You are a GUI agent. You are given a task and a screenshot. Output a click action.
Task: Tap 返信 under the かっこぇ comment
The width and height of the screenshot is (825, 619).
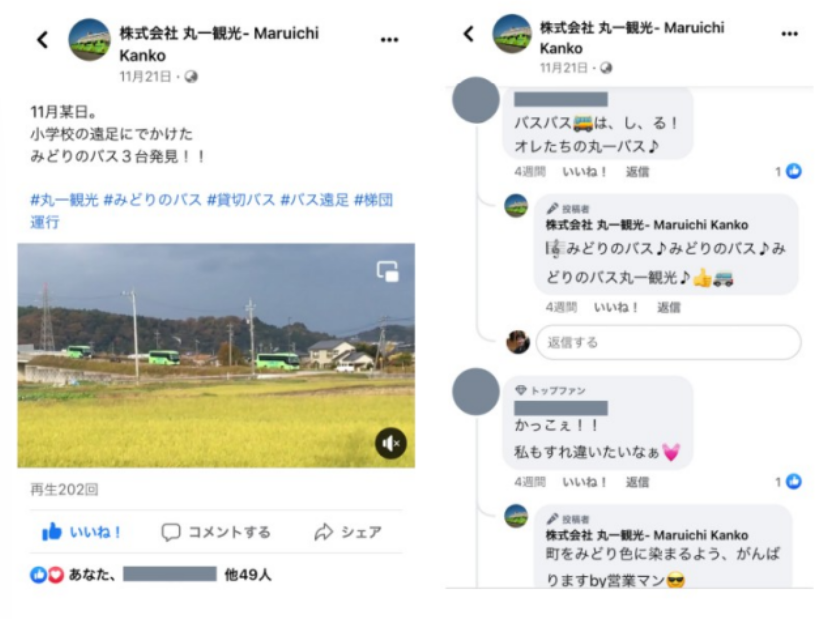pyautogui.click(x=637, y=482)
